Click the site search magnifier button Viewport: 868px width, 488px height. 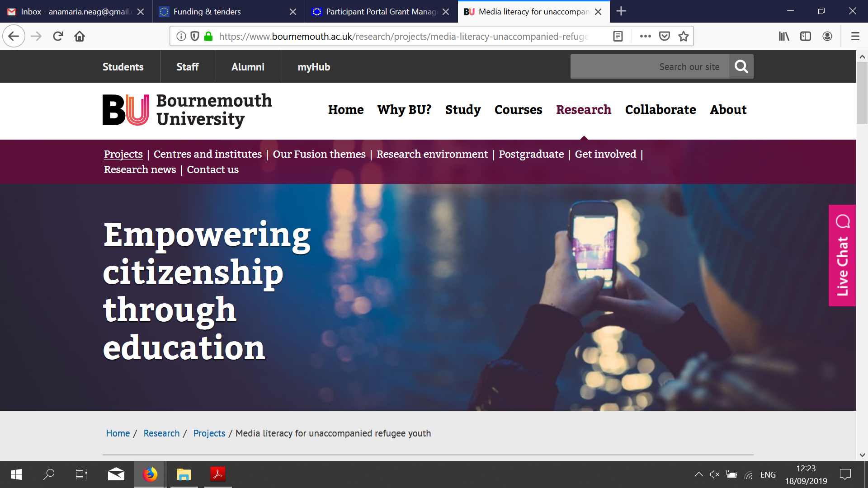(x=741, y=66)
